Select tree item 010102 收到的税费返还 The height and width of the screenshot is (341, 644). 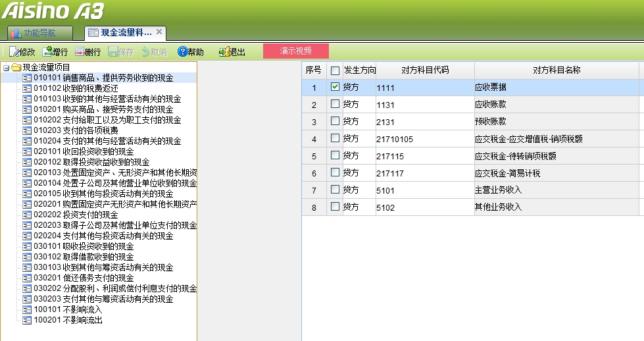point(76,88)
